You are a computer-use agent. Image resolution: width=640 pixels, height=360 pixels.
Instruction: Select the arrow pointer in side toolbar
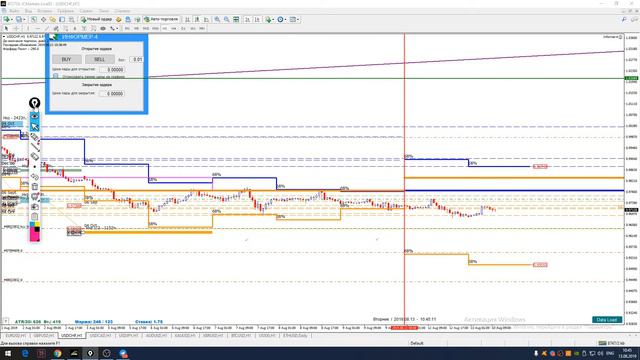click(35, 127)
